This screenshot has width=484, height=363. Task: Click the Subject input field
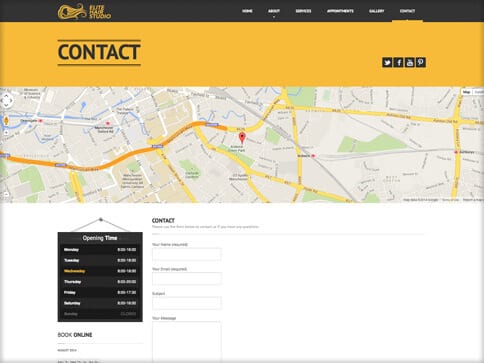pyautogui.click(x=187, y=303)
